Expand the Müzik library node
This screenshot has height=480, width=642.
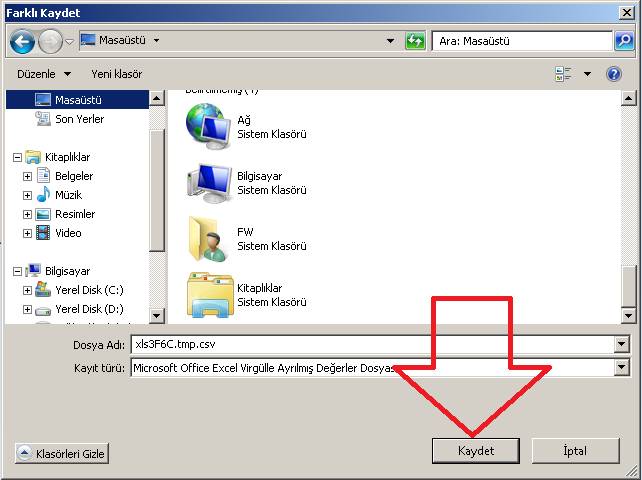pos(27,195)
